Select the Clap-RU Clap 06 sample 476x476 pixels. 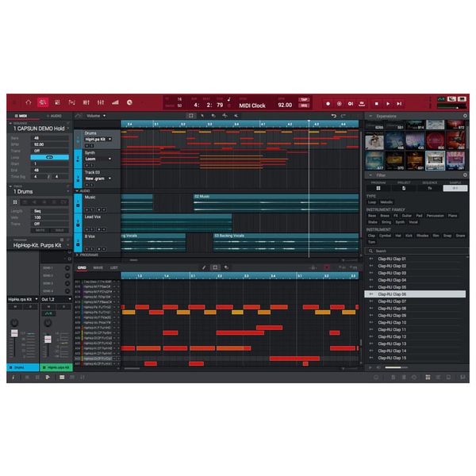tap(415, 294)
